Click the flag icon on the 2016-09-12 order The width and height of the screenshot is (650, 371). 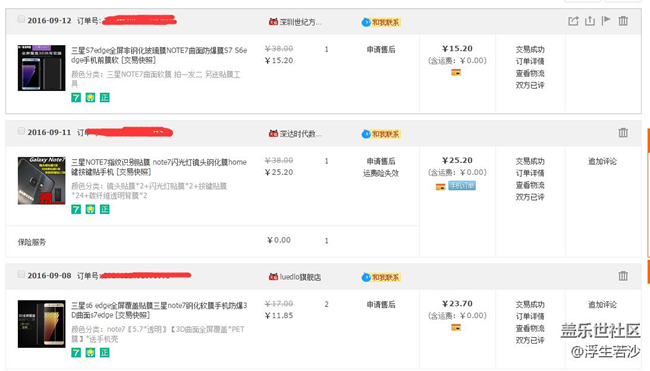[x=606, y=20]
